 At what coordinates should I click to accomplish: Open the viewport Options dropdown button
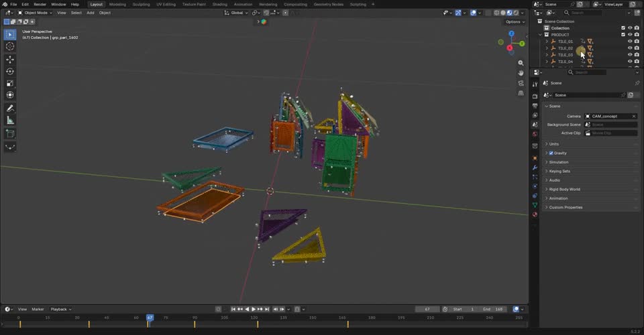click(515, 21)
